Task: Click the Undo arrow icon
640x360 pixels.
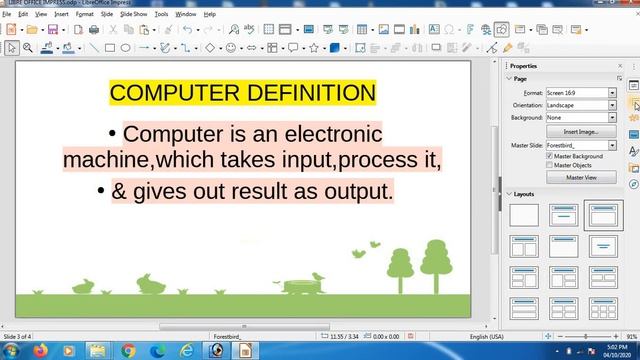Action: [x=187, y=29]
